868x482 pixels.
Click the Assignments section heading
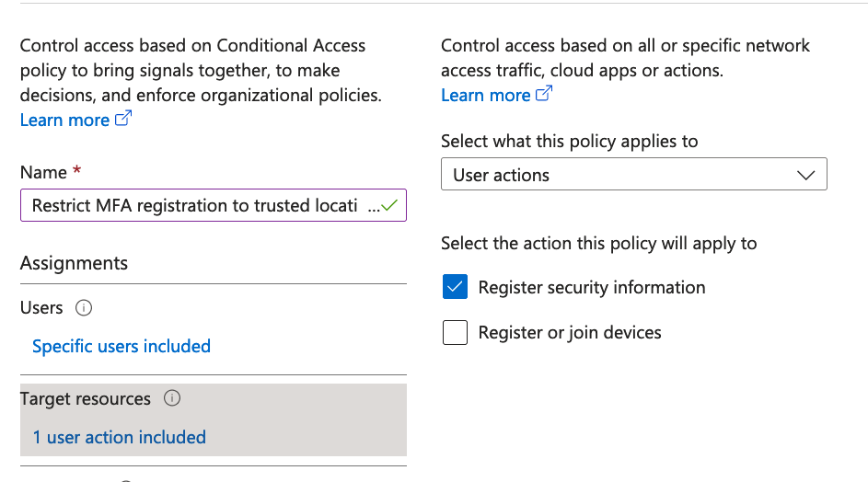coord(74,263)
